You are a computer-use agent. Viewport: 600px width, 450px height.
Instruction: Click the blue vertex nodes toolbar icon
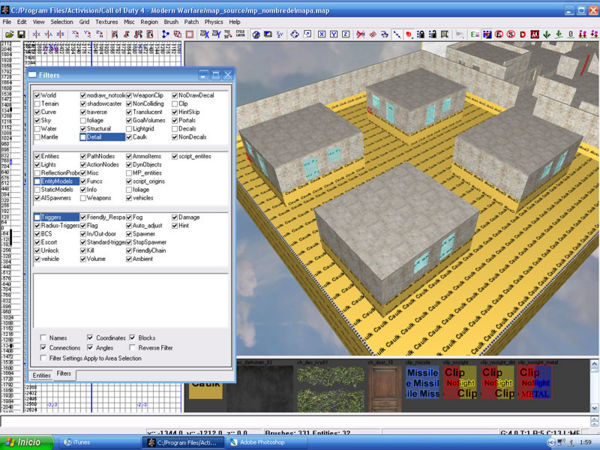[165, 34]
